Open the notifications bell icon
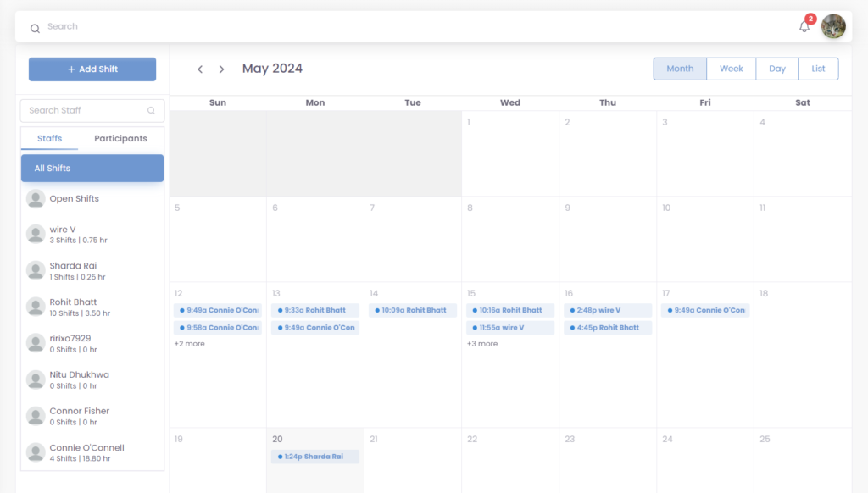The width and height of the screenshot is (868, 493). [804, 27]
